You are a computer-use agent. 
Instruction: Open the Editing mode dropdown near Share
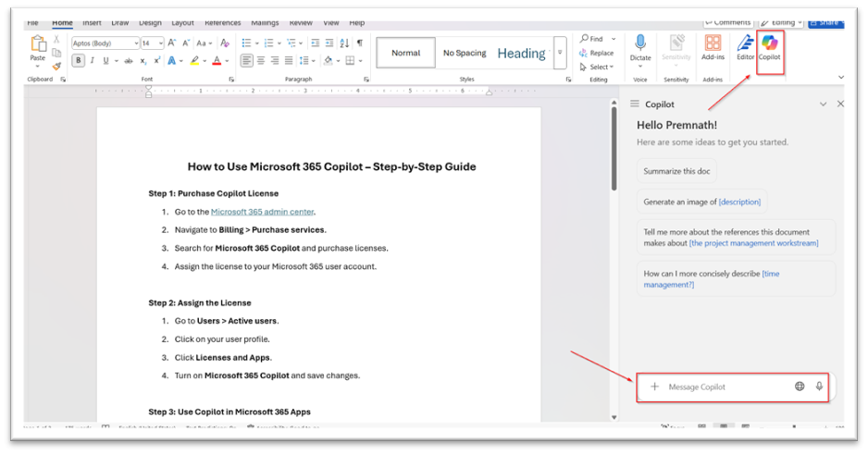[781, 23]
